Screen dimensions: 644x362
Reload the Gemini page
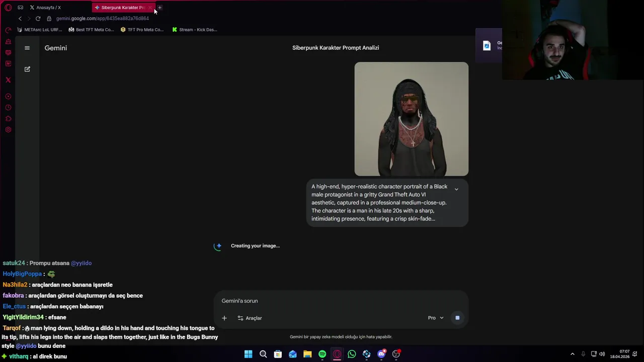click(x=38, y=19)
